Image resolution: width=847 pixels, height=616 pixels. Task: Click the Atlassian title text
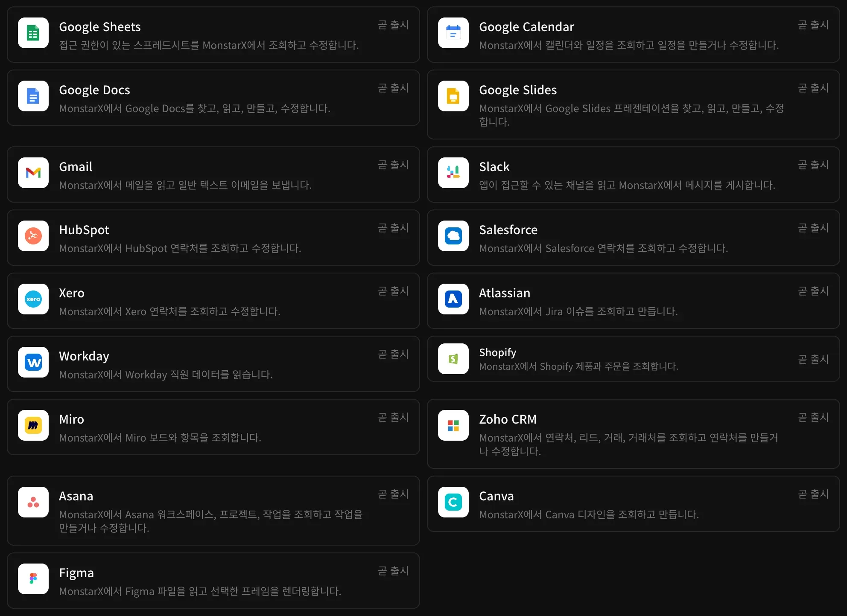[505, 293]
